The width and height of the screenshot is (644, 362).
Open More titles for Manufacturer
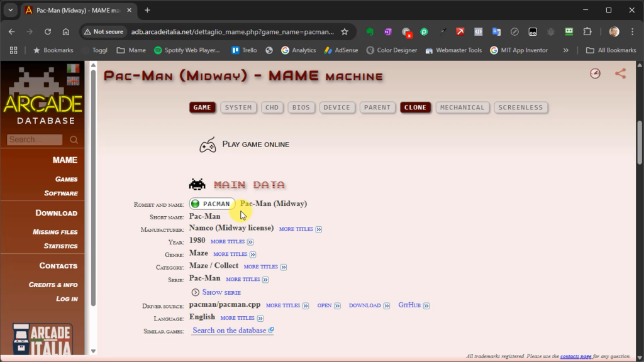(300, 229)
